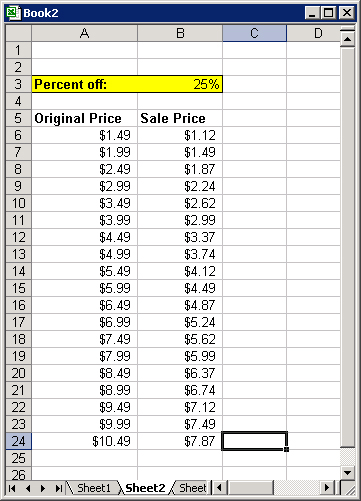Switch to the Sheet1 tab
Image resolution: width=361 pixels, height=501 pixels.
93,488
